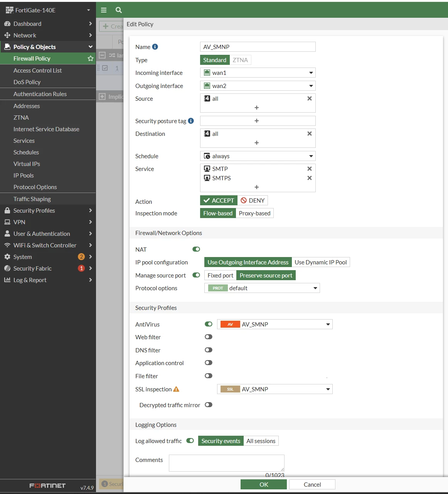Add a Service entry with plus
Viewport: 448px width, 494px height.
pos(257,187)
